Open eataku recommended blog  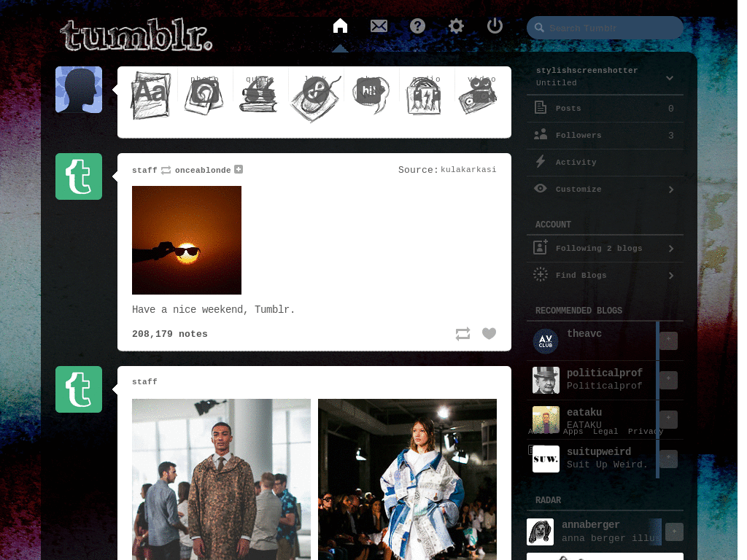(x=584, y=413)
